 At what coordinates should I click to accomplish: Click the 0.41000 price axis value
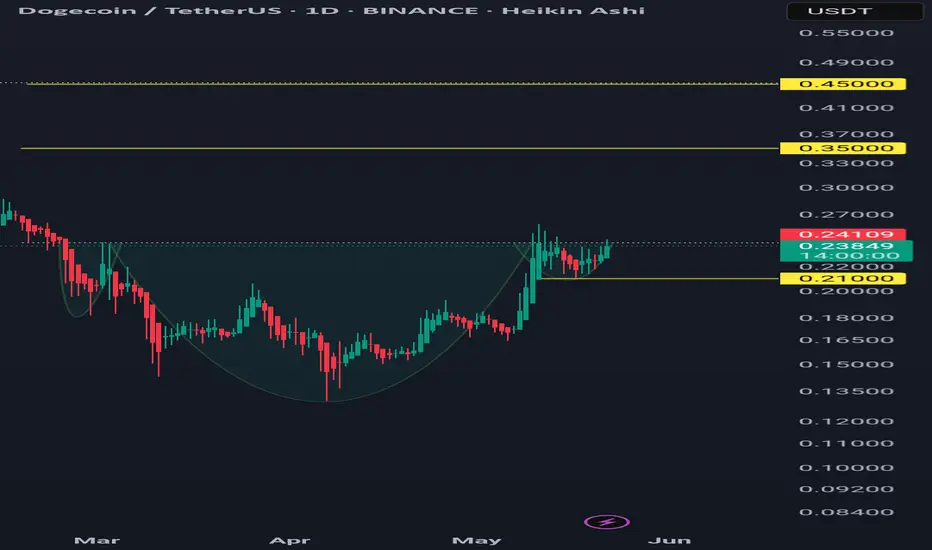click(846, 108)
